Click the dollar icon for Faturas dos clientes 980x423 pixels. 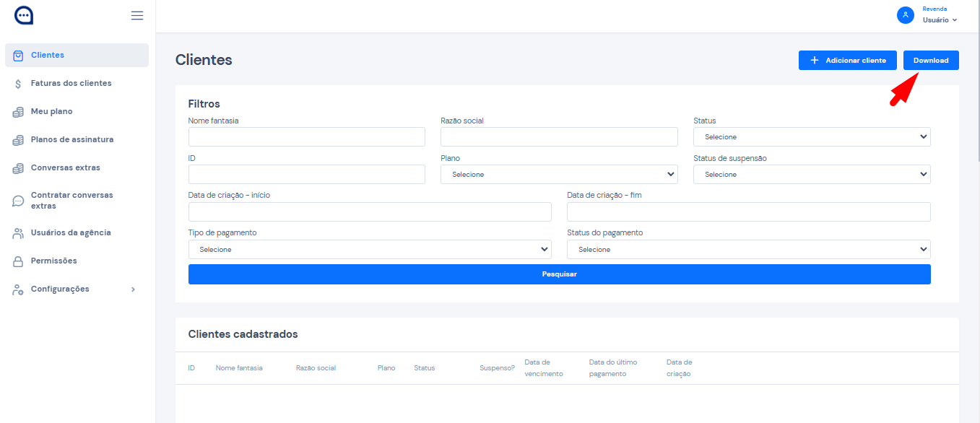point(18,84)
